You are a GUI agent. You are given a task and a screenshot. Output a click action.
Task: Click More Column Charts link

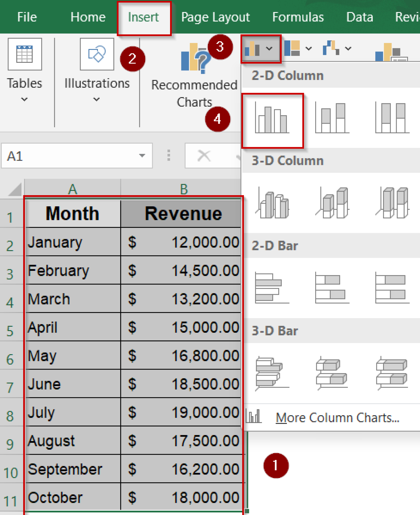coord(338,417)
